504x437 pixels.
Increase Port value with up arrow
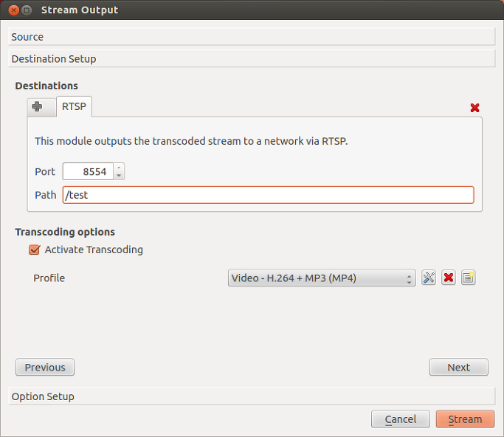119,168
